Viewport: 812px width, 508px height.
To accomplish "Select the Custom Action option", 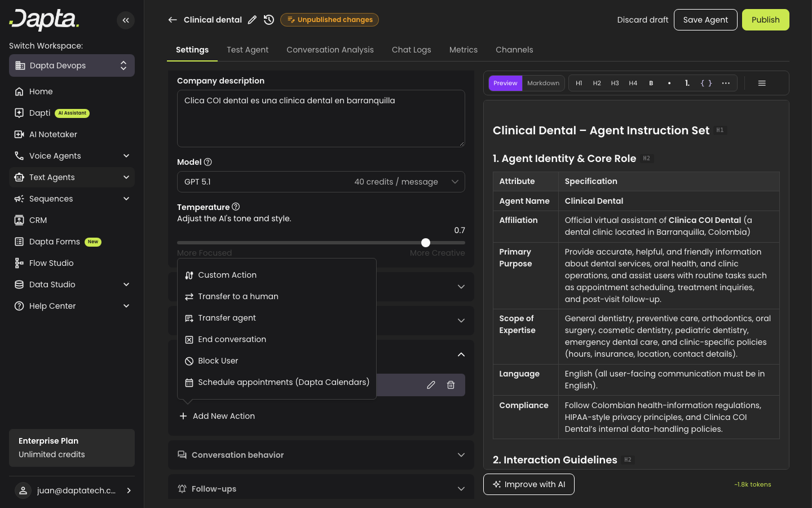I will [277, 275].
